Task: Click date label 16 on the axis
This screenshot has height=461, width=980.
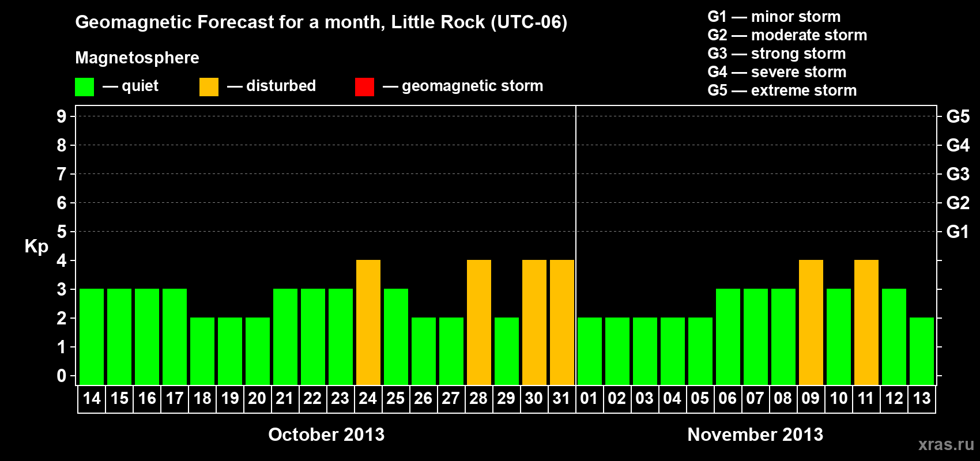Action: tap(147, 398)
